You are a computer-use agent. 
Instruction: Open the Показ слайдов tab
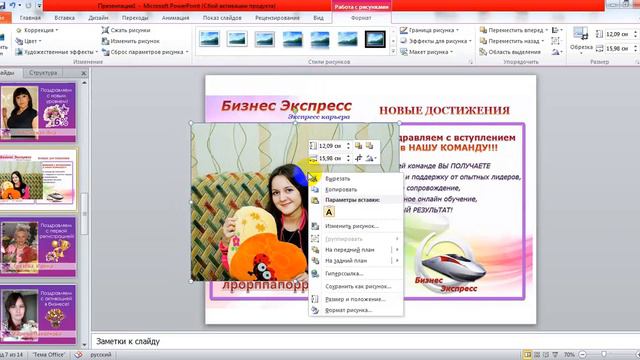(x=222, y=18)
